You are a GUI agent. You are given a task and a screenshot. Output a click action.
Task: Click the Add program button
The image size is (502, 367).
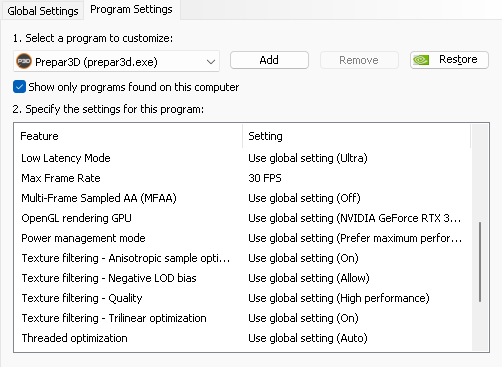tap(269, 60)
